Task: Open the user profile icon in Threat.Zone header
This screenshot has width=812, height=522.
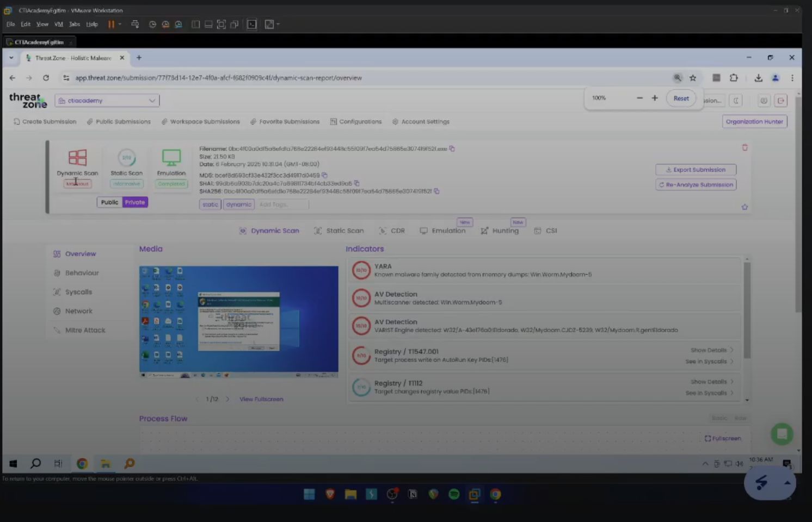Action: pos(764,101)
